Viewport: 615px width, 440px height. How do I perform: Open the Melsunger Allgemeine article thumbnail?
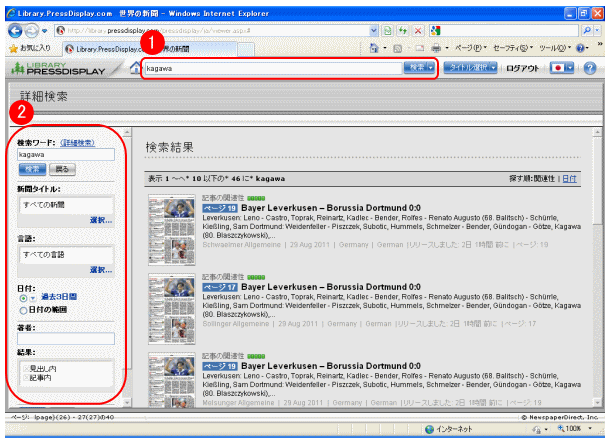[x=172, y=380]
